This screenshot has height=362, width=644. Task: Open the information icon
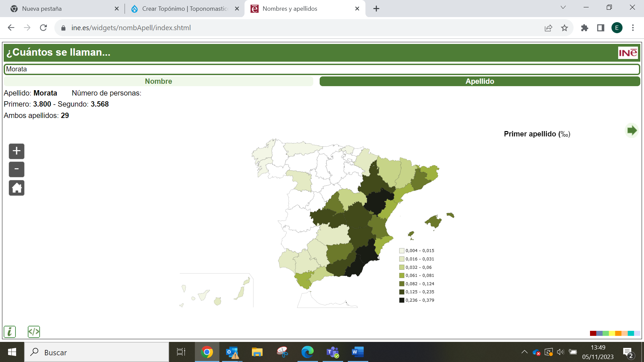point(10,332)
